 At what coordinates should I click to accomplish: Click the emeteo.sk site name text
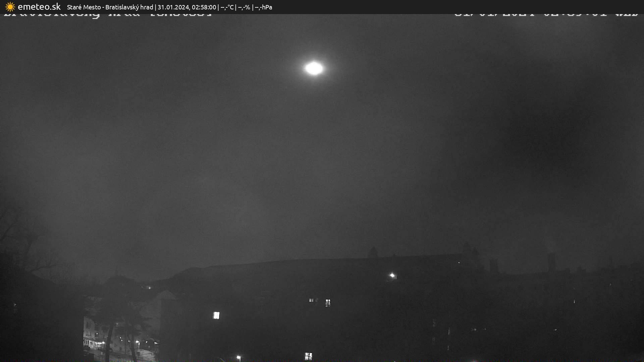[x=39, y=7]
